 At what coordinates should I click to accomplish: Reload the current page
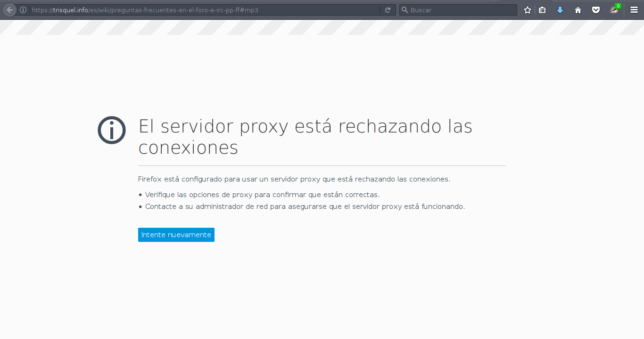point(388,10)
